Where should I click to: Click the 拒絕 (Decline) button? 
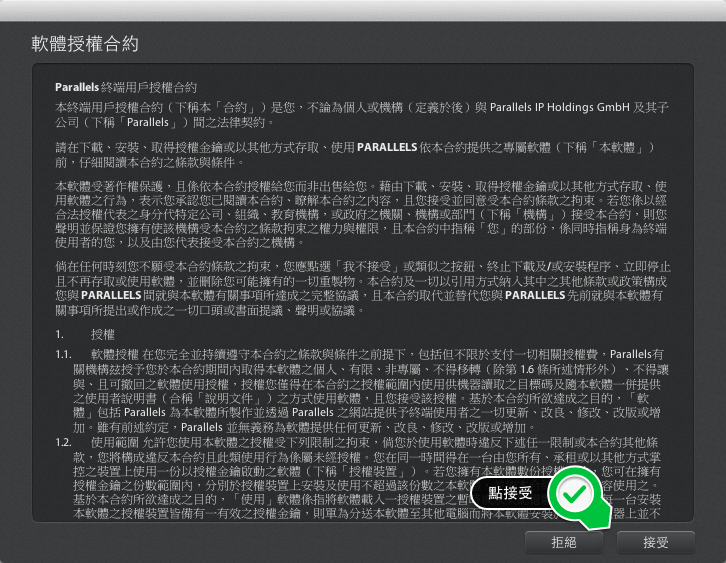(563, 542)
